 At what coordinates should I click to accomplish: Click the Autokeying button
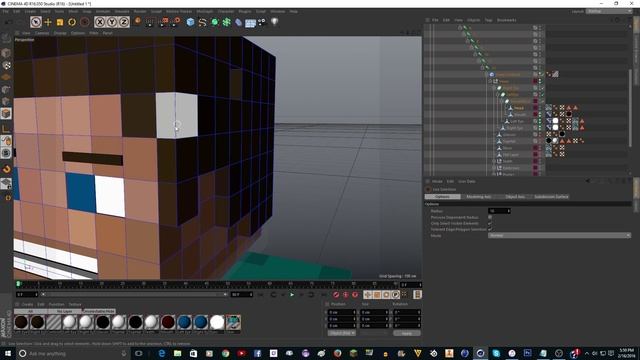[345, 295]
